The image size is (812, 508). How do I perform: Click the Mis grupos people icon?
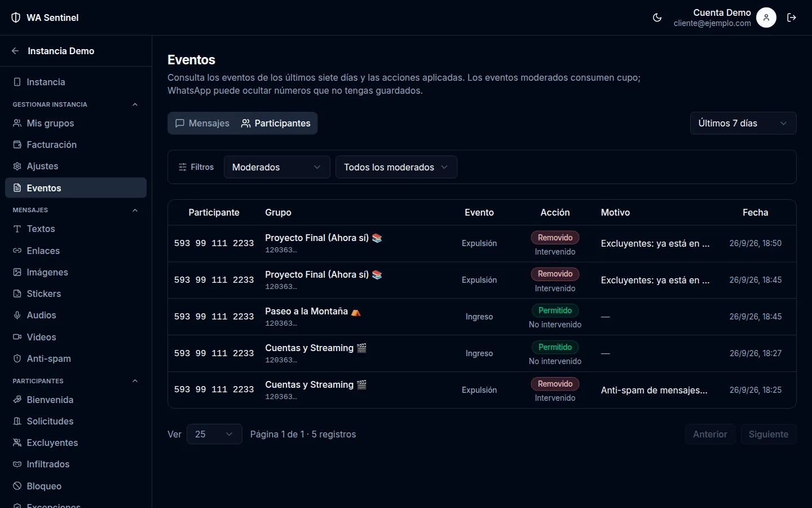[17, 123]
